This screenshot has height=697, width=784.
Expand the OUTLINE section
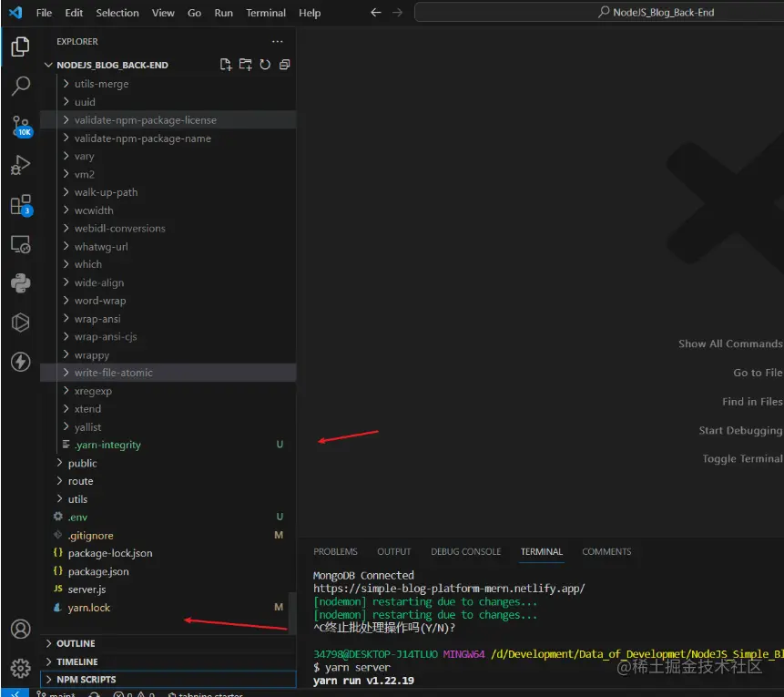[x=168, y=643]
